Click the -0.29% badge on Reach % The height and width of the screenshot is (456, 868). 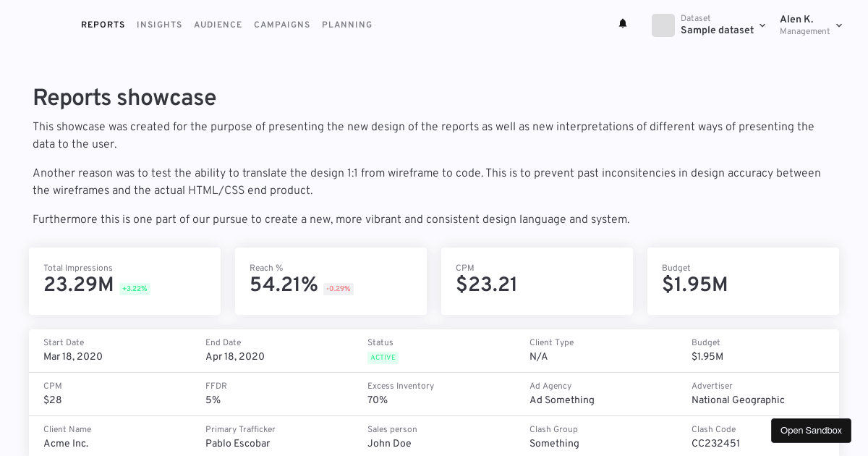[x=338, y=289]
